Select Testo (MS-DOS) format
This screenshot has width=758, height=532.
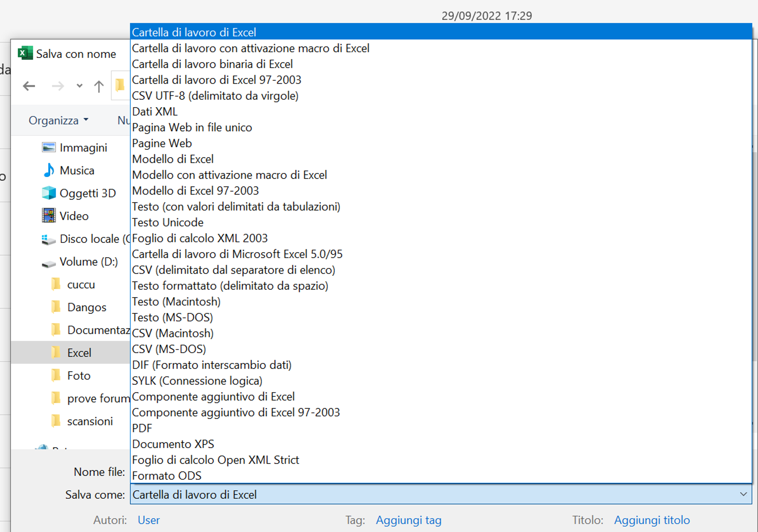point(441,317)
